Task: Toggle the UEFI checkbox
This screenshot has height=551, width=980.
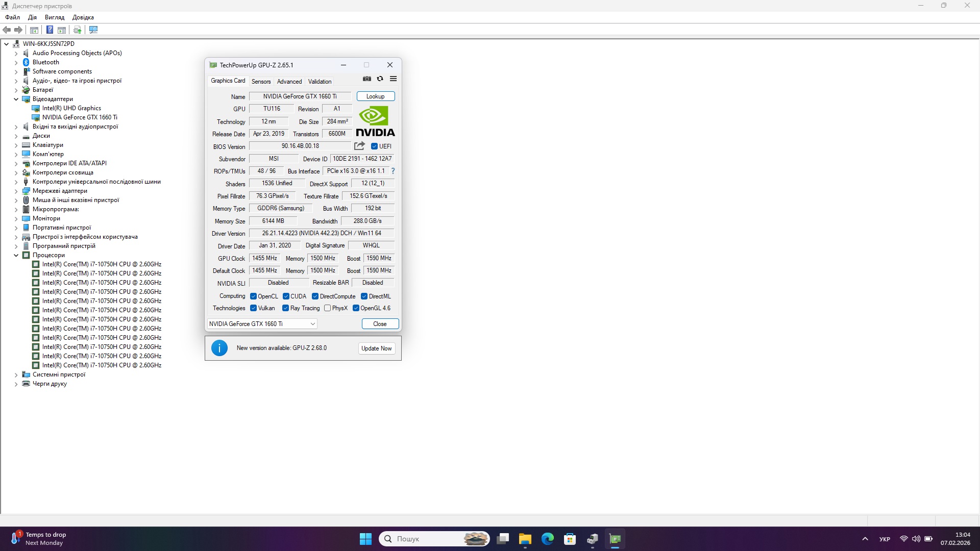Action: (x=374, y=146)
